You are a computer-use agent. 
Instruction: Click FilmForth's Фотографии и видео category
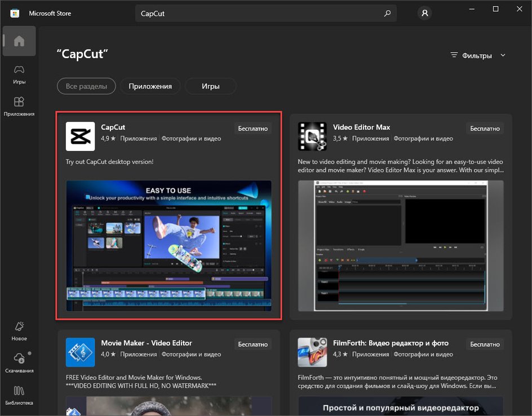423,354
